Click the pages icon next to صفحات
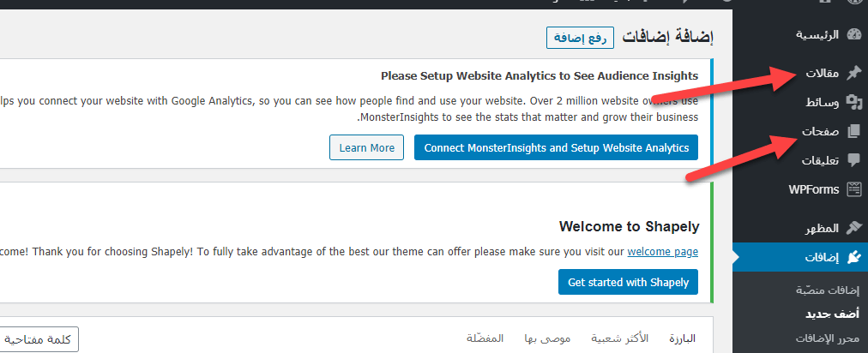868x353 pixels. (855, 131)
